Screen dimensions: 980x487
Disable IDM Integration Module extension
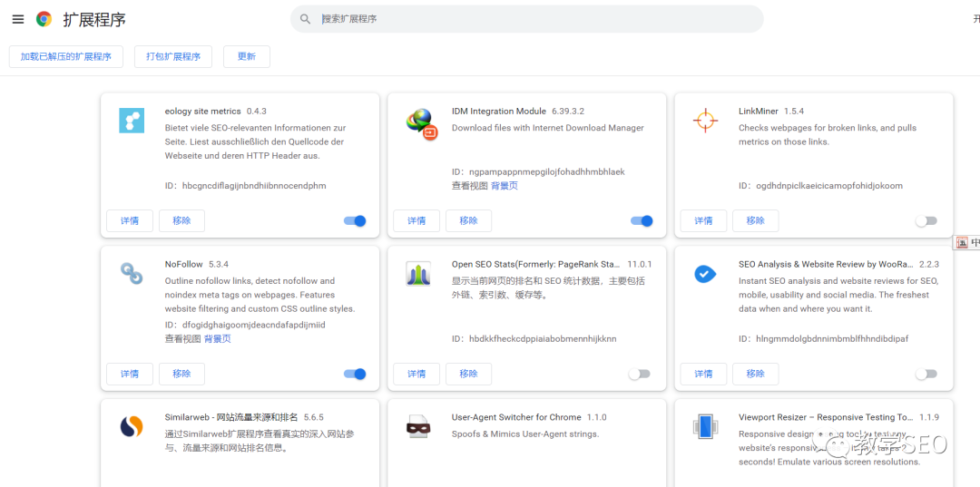pyautogui.click(x=642, y=220)
